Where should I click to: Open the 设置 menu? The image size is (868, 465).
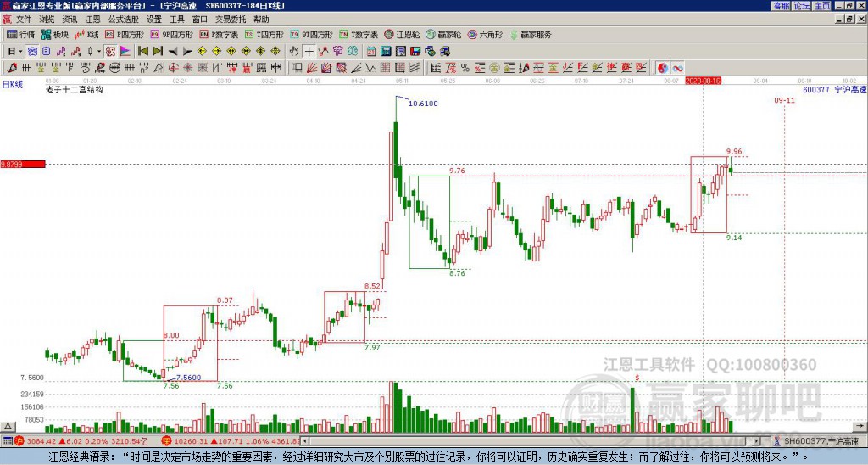coord(154,20)
